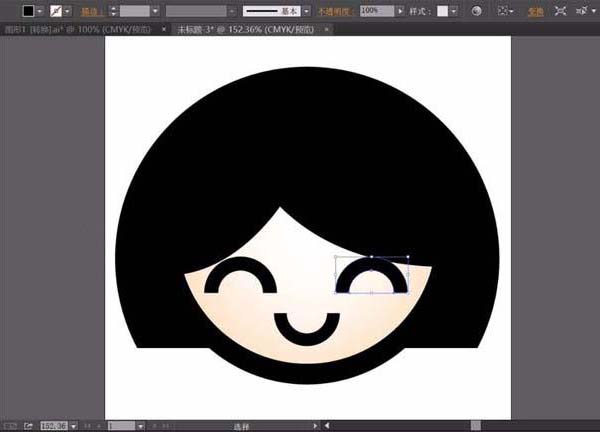The image size is (600, 432).
Task: Click the select similar objects icon
Action: 584,10
